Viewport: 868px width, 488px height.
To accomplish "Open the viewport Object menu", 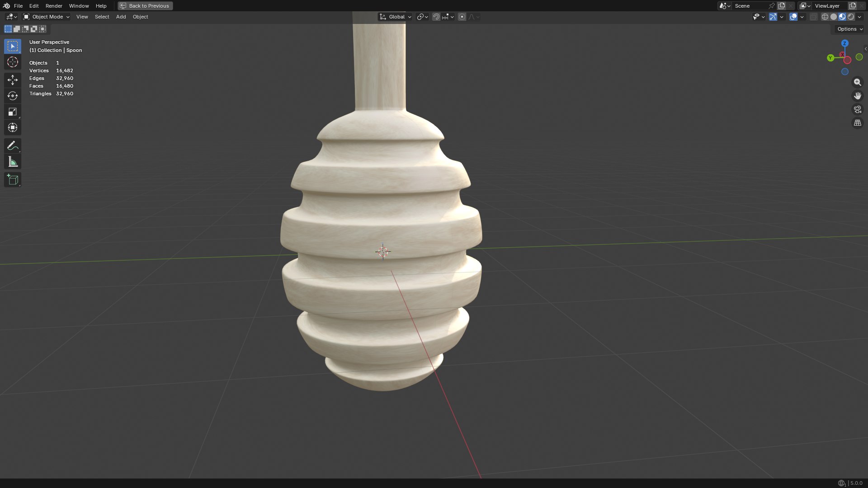I will click(x=140, y=17).
